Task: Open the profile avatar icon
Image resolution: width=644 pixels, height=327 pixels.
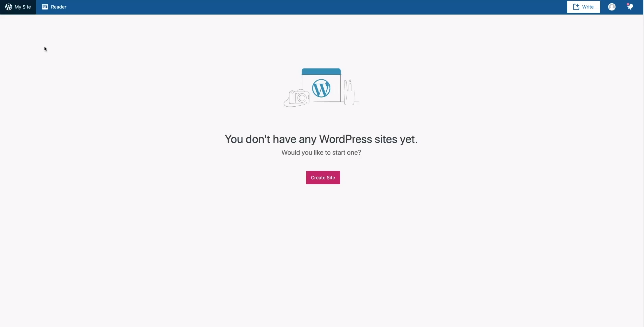Action: pyautogui.click(x=612, y=7)
